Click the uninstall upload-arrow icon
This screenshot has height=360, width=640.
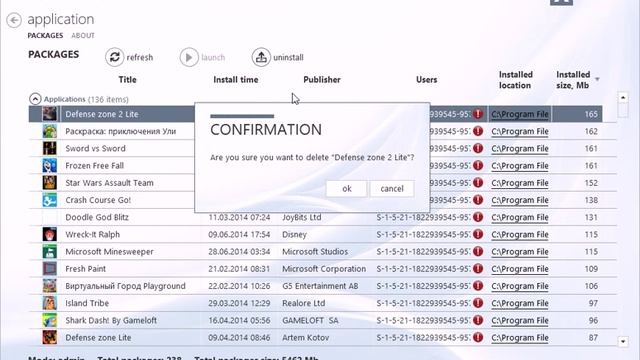[261, 57]
